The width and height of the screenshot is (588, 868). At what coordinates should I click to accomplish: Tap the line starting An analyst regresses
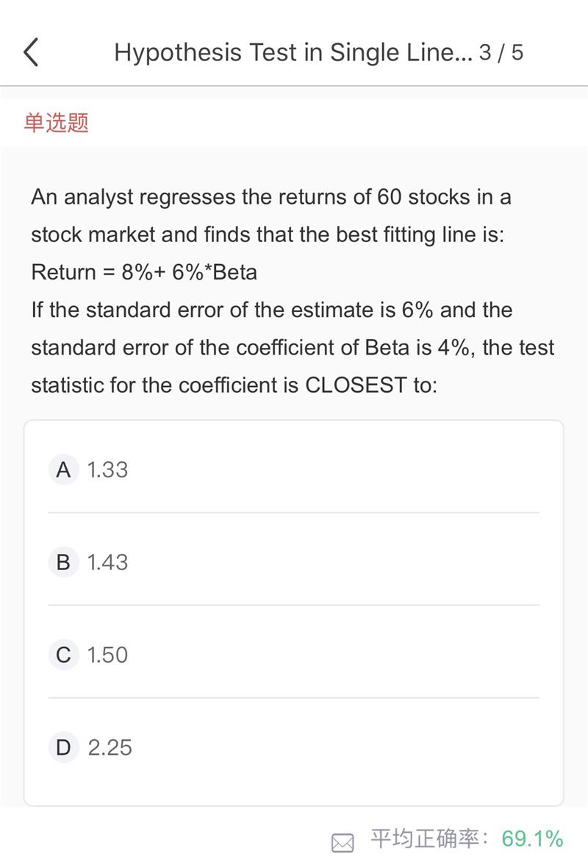(x=271, y=197)
